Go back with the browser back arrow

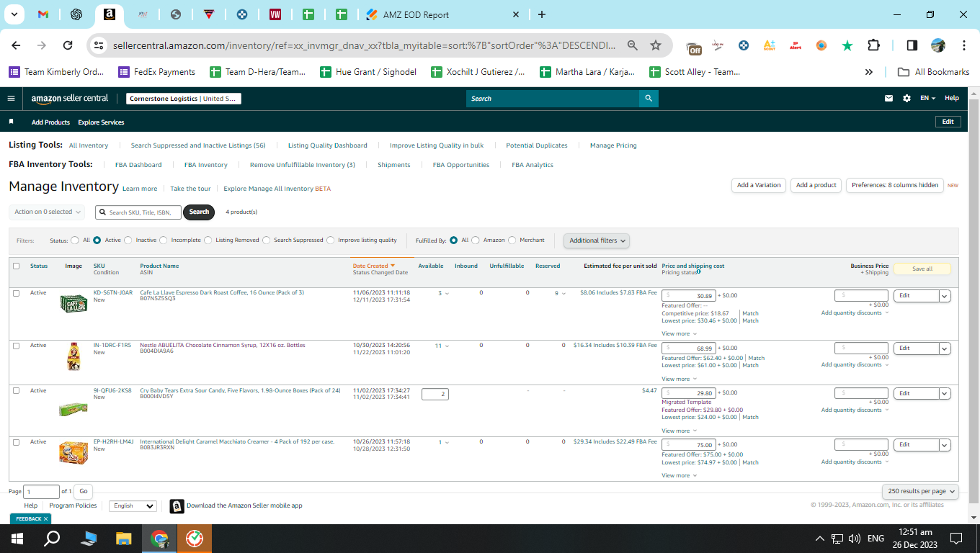tap(16, 45)
